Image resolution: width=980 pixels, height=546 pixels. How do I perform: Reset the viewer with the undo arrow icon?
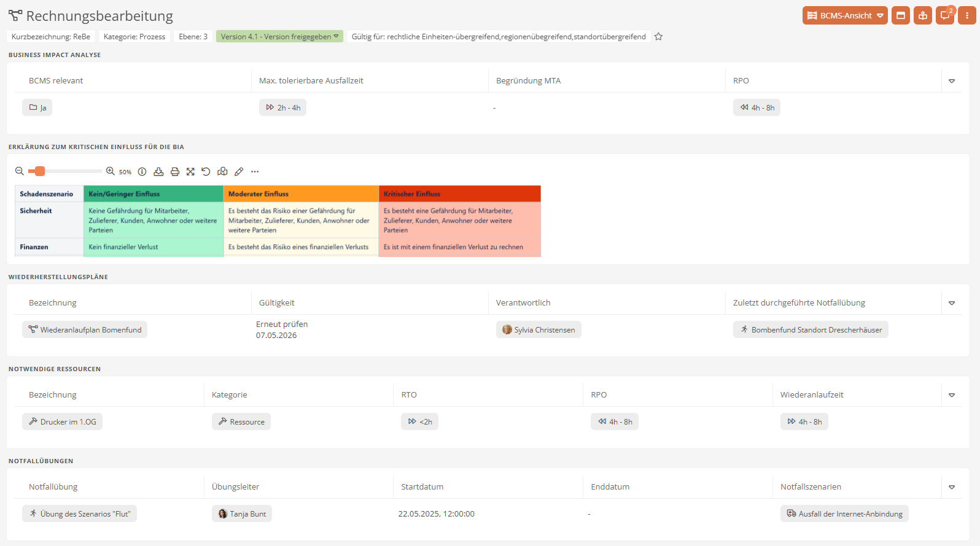pyautogui.click(x=206, y=172)
